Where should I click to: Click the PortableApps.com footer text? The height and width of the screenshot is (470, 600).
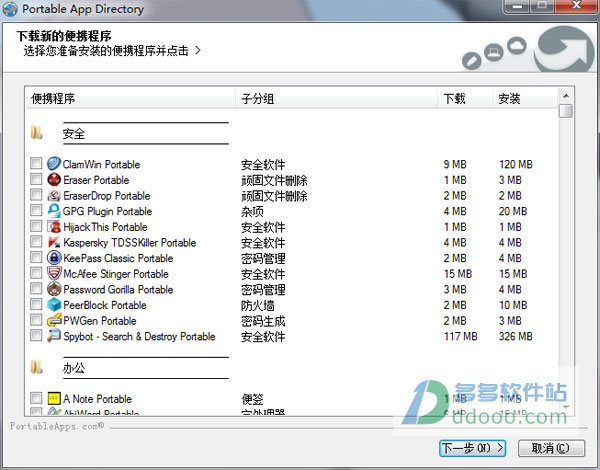[x=57, y=426]
